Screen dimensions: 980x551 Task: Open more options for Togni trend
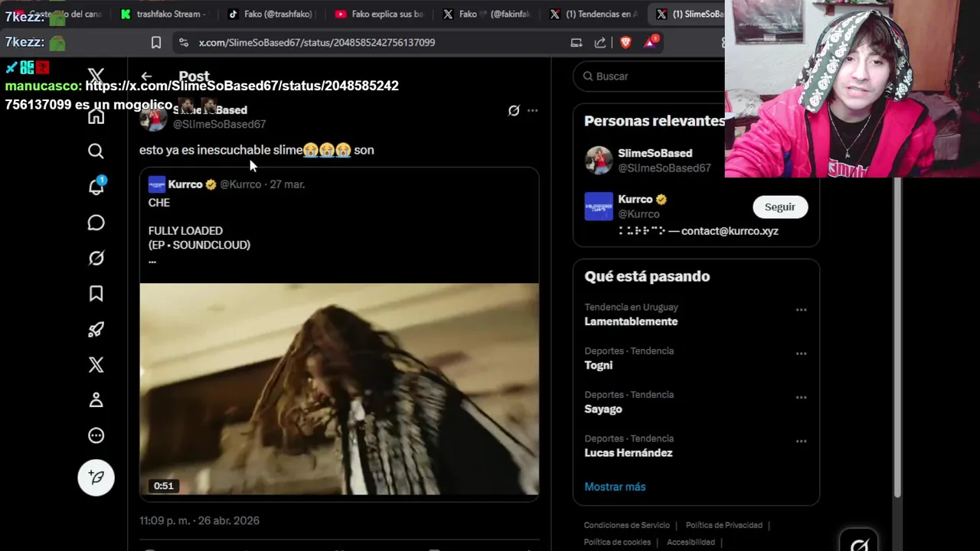(801, 354)
